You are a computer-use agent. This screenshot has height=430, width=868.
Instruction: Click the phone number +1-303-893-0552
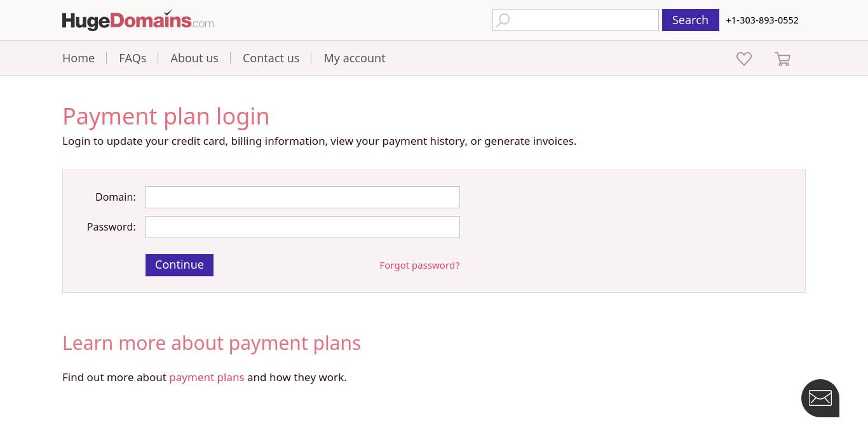[762, 20]
